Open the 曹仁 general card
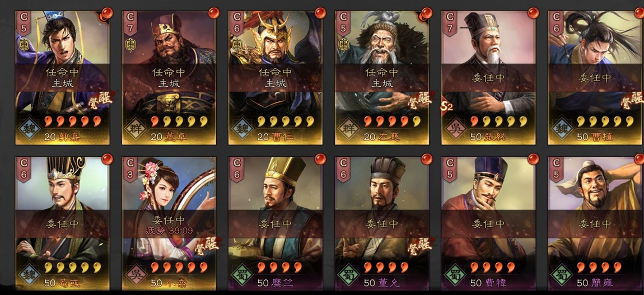 click(x=275, y=78)
